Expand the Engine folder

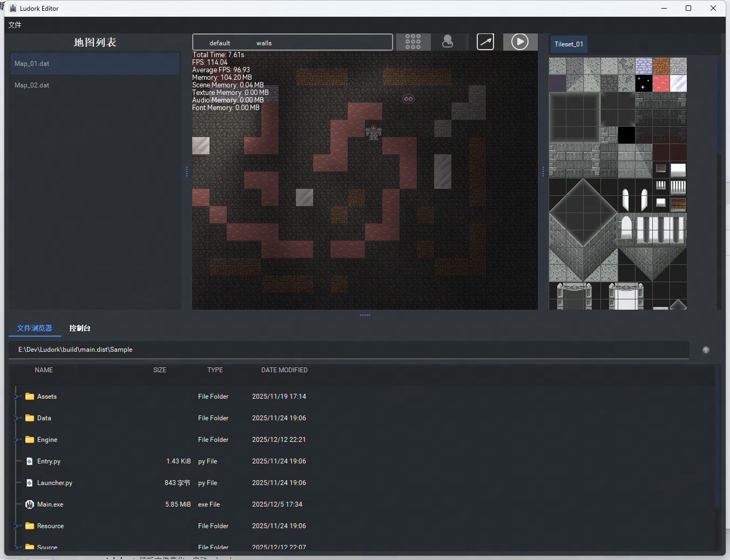[x=16, y=440]
